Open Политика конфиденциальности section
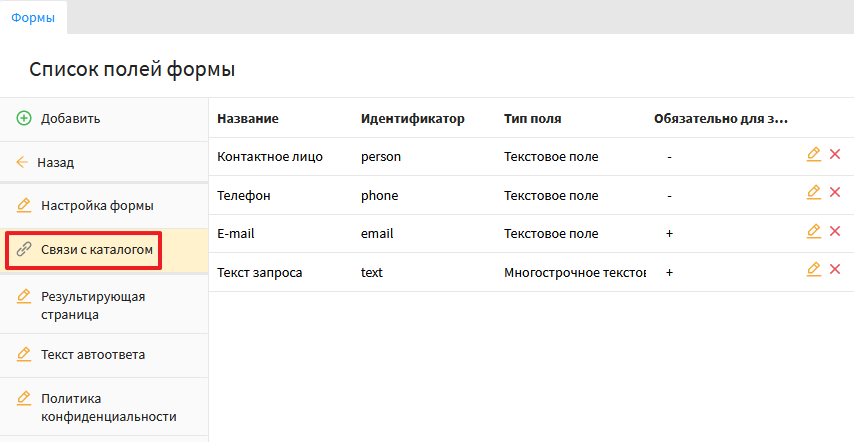This screenshot has height=442, width=854. 108,407
